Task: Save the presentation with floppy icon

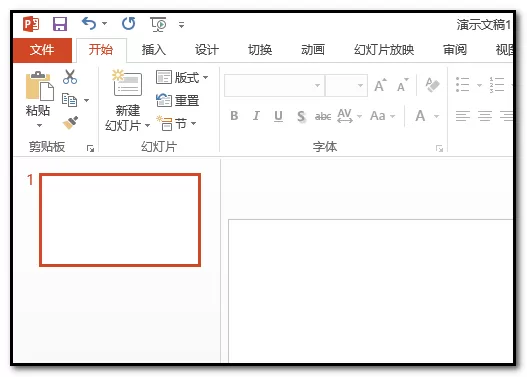Action: point(60,24)
